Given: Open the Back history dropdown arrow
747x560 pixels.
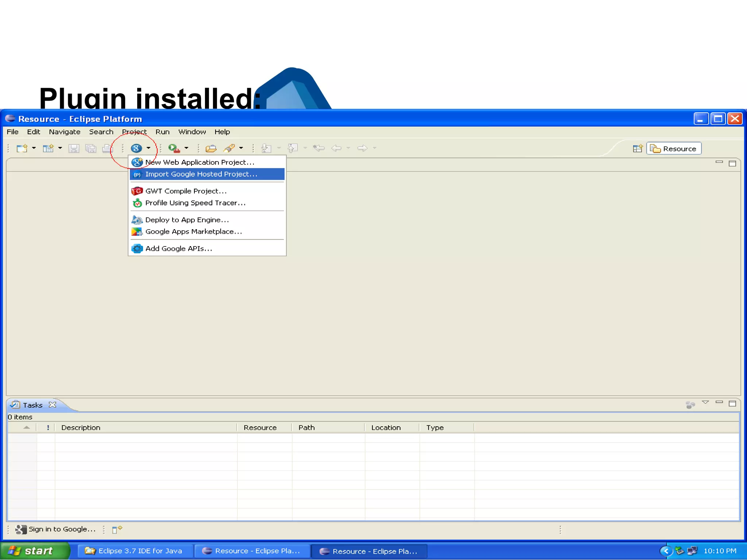Looking at the screenshot, I should (x=348, y=148).
